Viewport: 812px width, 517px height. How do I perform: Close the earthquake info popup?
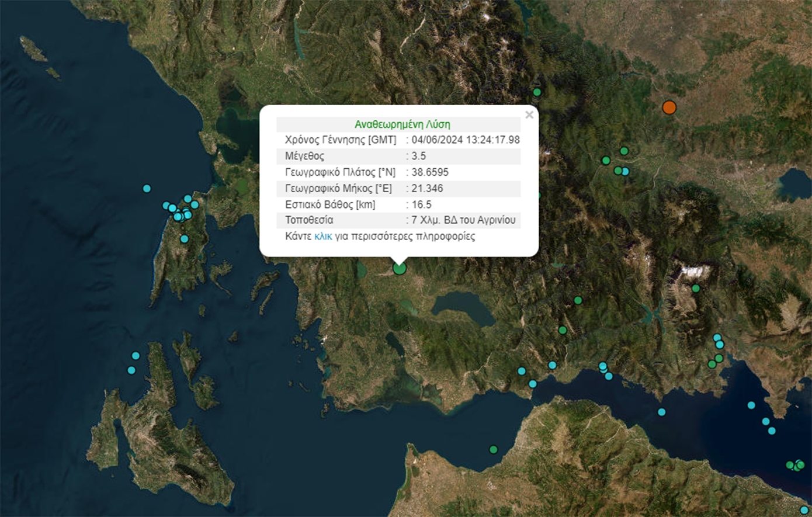(x=529, y=115)
